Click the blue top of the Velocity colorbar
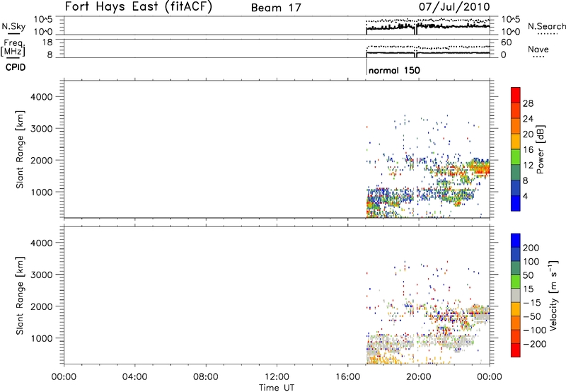 516,241
